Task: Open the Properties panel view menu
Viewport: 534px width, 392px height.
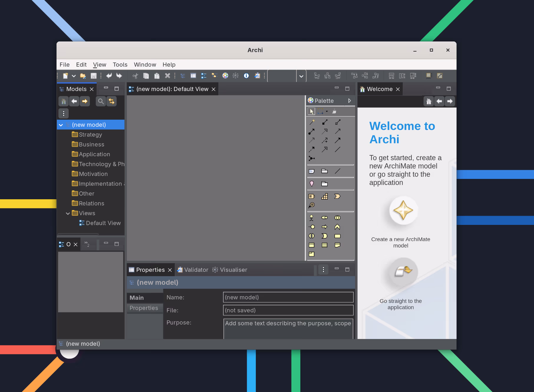Action: click(323, 270)
